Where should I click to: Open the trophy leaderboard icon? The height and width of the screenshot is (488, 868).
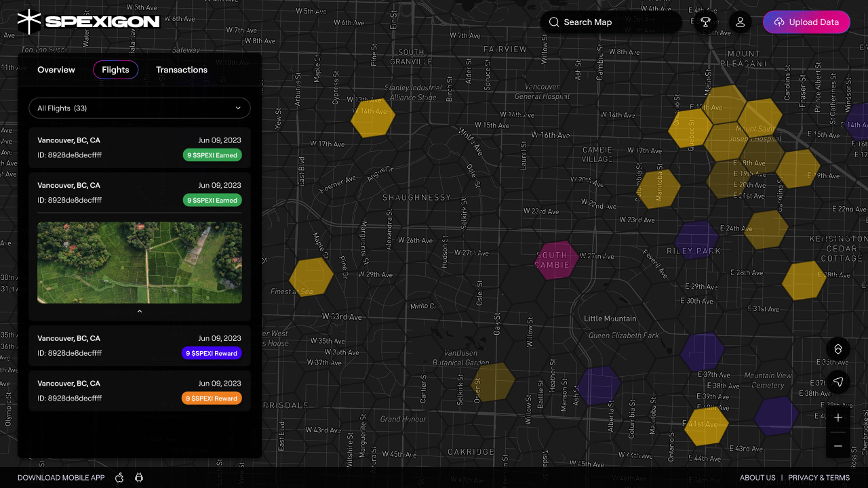(706, 22)
